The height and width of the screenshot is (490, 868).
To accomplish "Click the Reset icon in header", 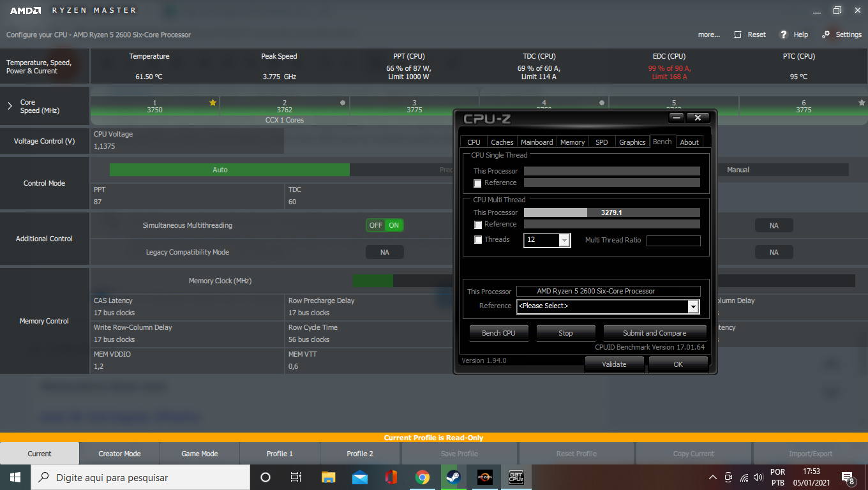I will click(738, 34).
